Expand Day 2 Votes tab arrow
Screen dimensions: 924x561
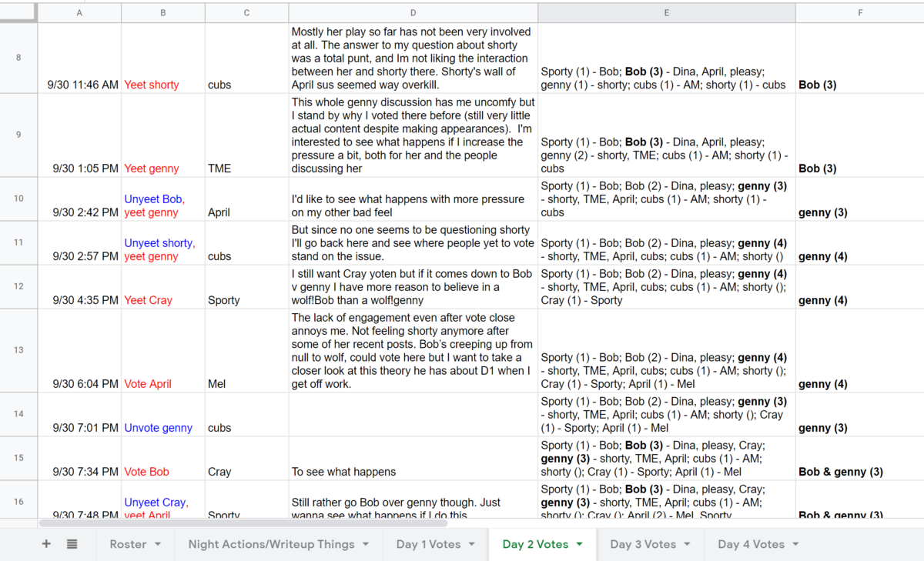tap(579, 544)
